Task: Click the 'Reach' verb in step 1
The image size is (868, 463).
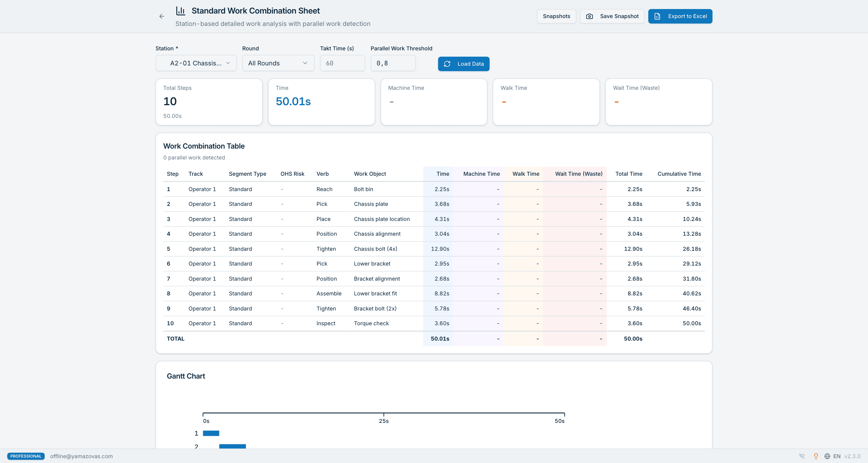Action: coord(324,189)
